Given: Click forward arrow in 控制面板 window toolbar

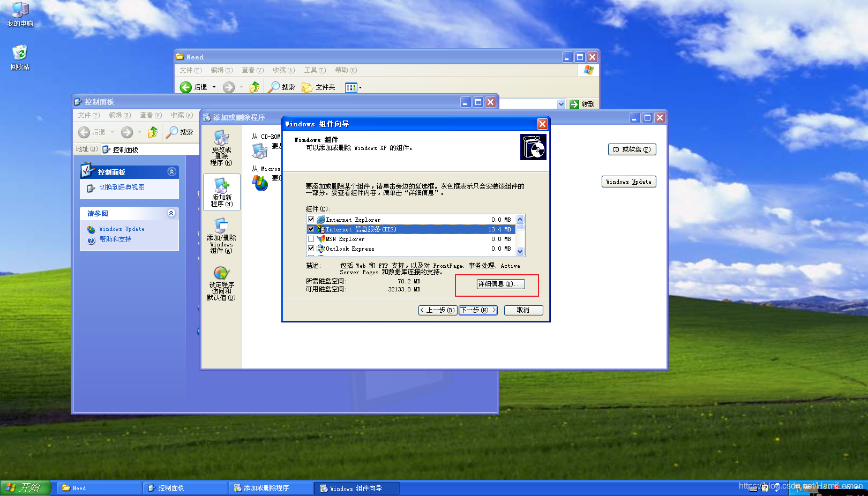Looking at the screenshot, I should click(127, 132).
